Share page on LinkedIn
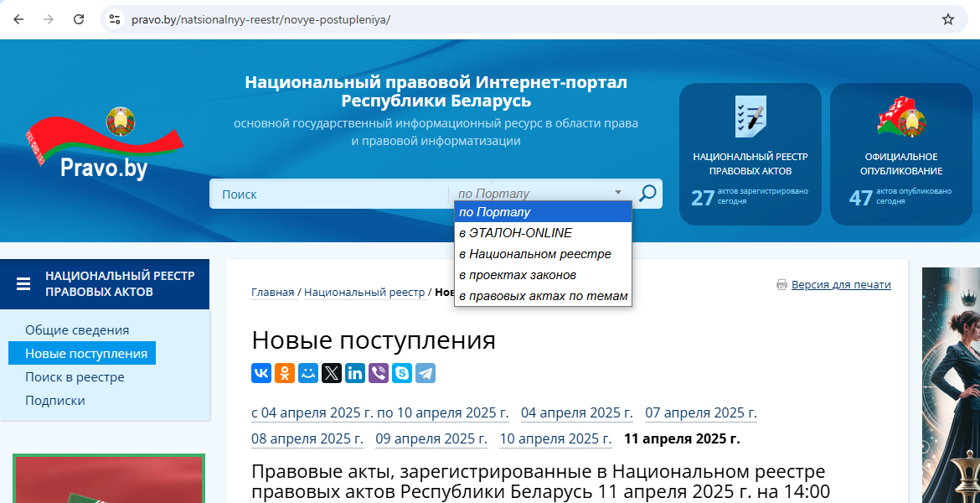The image size is (980, 503). 355,373
